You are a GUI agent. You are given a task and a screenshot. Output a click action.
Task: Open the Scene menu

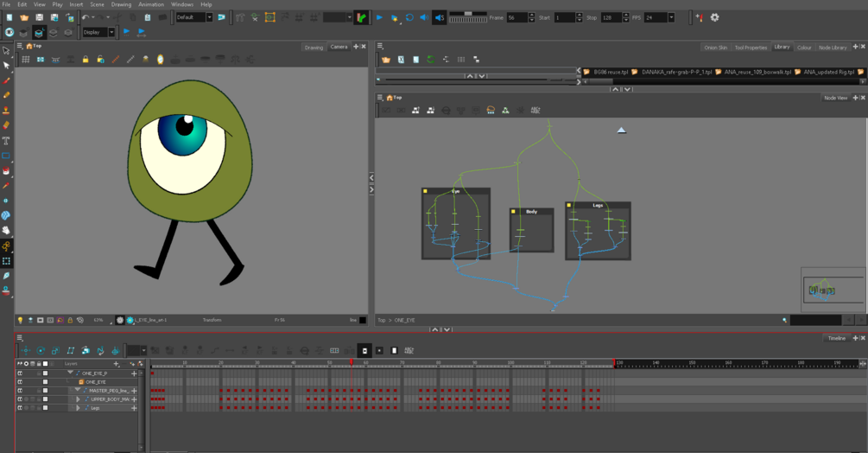(x=97, y=4)
